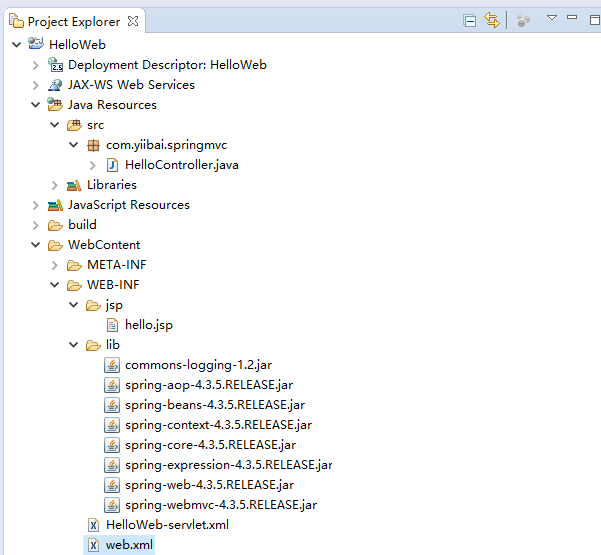The width and height of the screenshot is (601, 555).
Task: Click the HelloWeb-servlet.xml file icon
Action: coord(93,525)
